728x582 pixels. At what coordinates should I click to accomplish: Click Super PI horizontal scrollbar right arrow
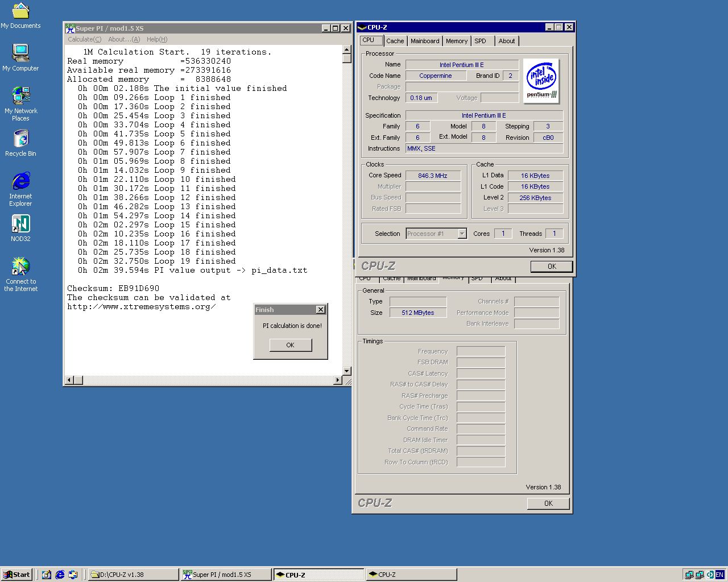338,380
